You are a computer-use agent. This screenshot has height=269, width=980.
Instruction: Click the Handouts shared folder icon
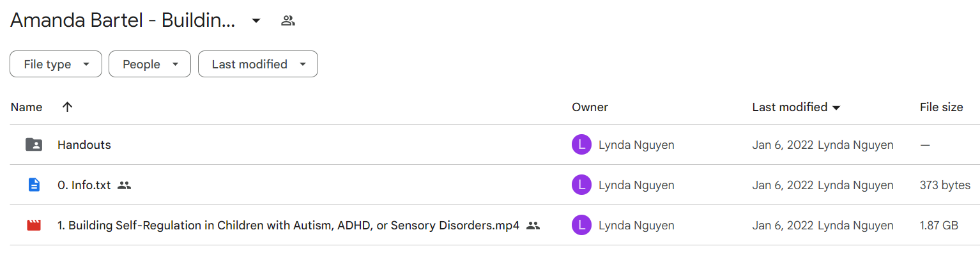34,145
